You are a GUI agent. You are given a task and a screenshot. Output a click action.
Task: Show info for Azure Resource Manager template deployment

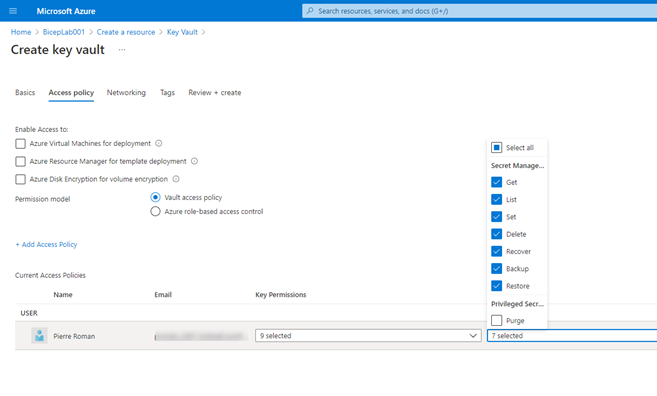pyautogui.click(x=194, y=161)
